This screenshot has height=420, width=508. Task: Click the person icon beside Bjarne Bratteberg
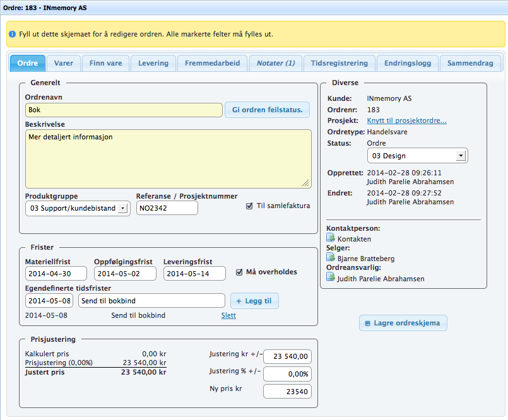click(331, 257)
